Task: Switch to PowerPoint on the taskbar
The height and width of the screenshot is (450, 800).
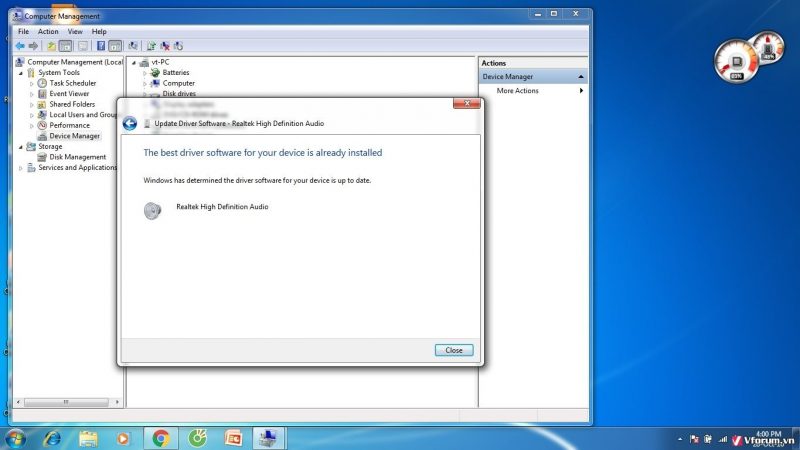Action: (233, 438)
